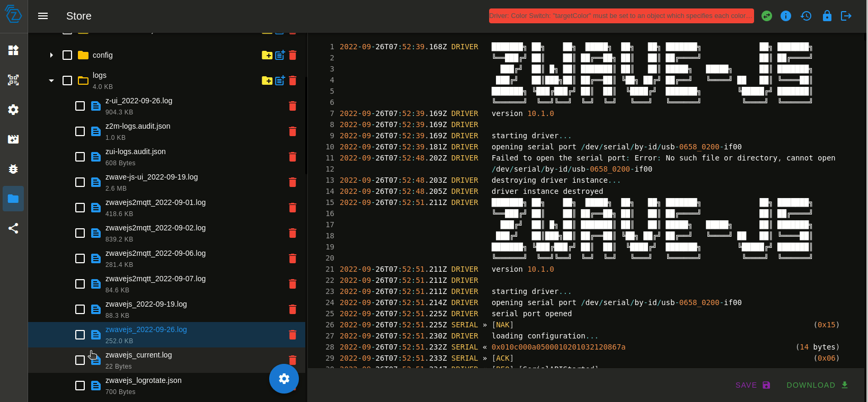Open zwavejs_logrotate.json file

click(143, 380)
